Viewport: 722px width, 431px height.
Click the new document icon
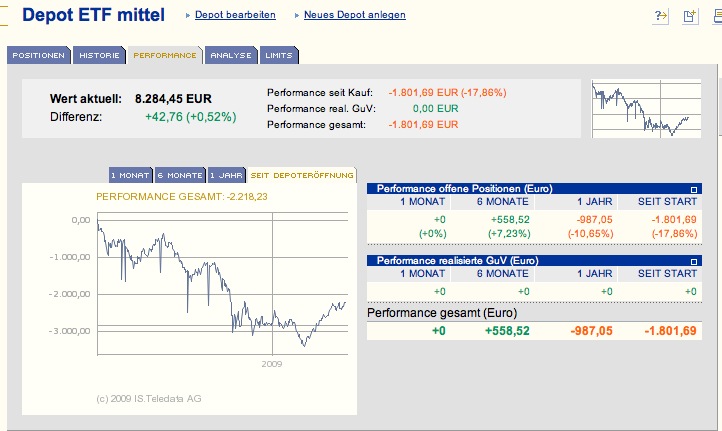(x=689, y=16)
